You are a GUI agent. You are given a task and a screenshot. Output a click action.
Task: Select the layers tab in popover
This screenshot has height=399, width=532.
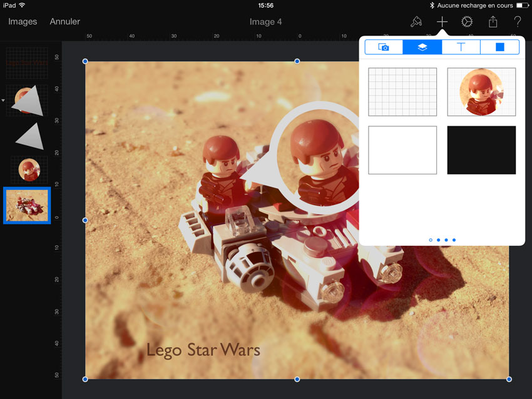coord(422,47)
